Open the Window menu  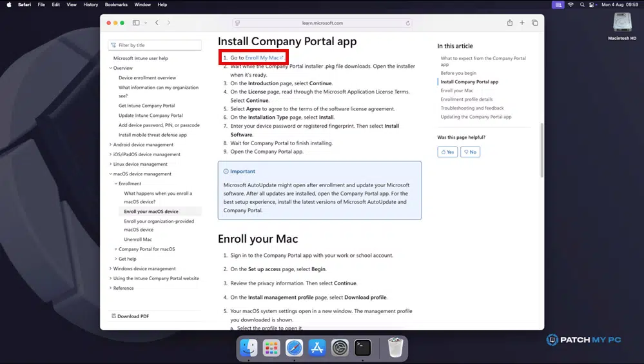pos(142,5)
